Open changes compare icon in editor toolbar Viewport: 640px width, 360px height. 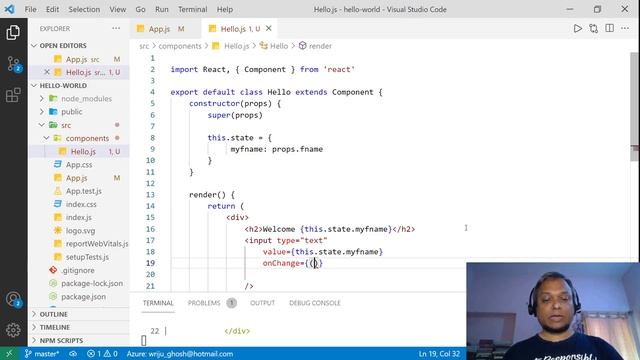pyautogui.click(x=593, y=29)
